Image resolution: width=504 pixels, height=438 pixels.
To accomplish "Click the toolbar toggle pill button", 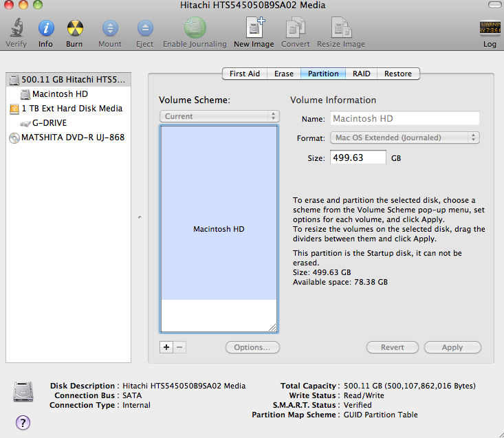I will coord(494,5).
